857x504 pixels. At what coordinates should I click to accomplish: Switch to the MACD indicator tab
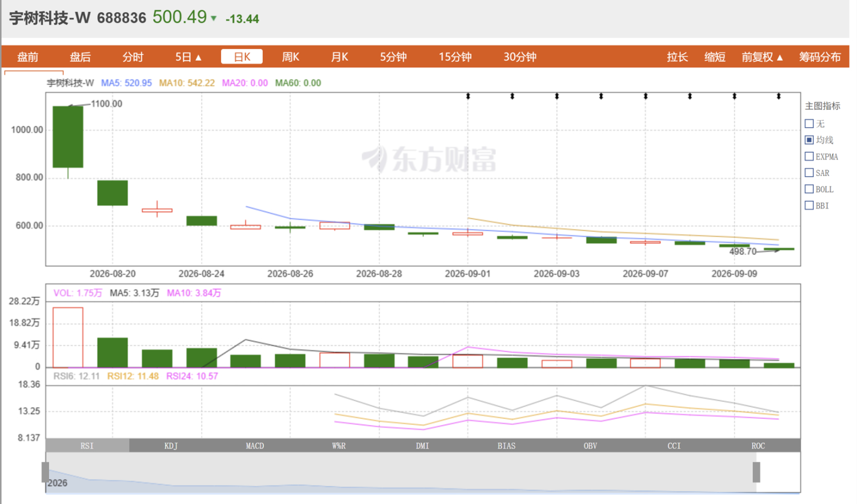tap(255, 446)
